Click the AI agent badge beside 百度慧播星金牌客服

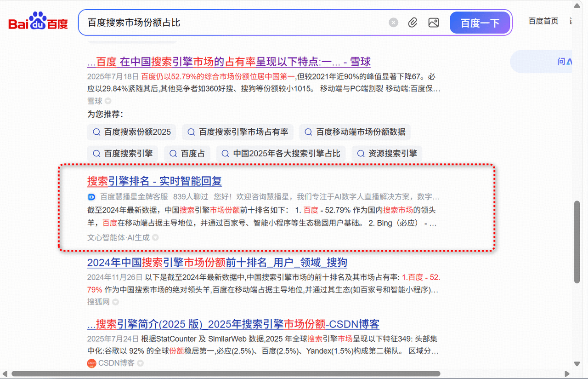click(x=91, y=197)
